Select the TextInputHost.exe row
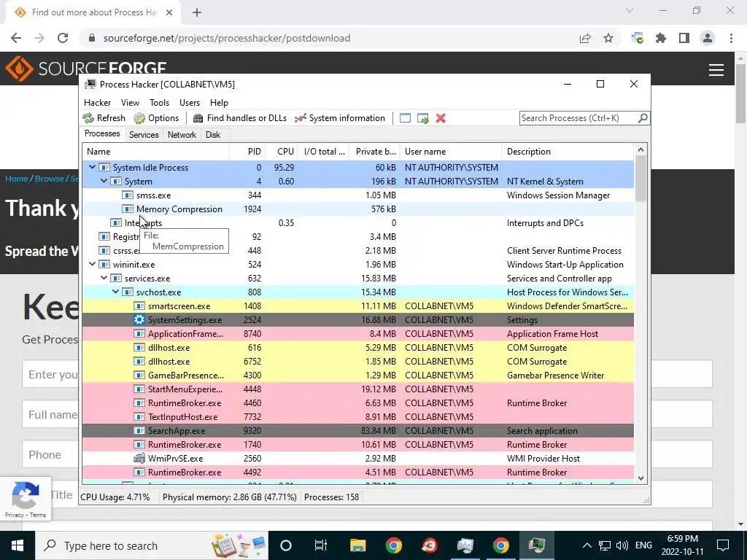 click(357, 416)
